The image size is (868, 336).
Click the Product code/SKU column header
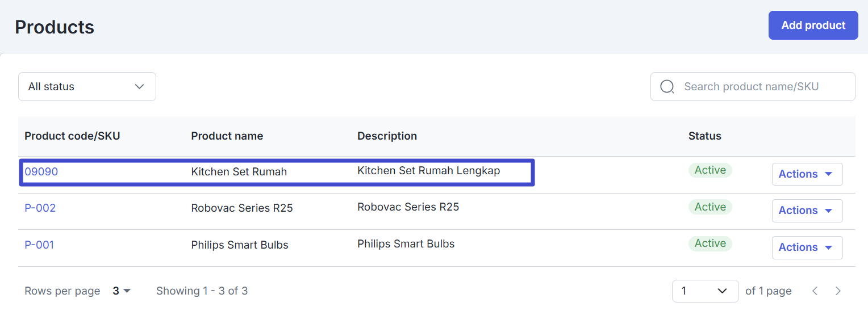pyautogui.click(x=72, y=136)
